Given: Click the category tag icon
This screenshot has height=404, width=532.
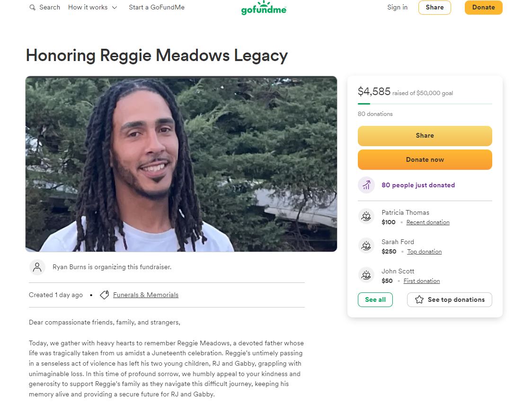Looking at the screenshot, I should (x=105, y=295).
